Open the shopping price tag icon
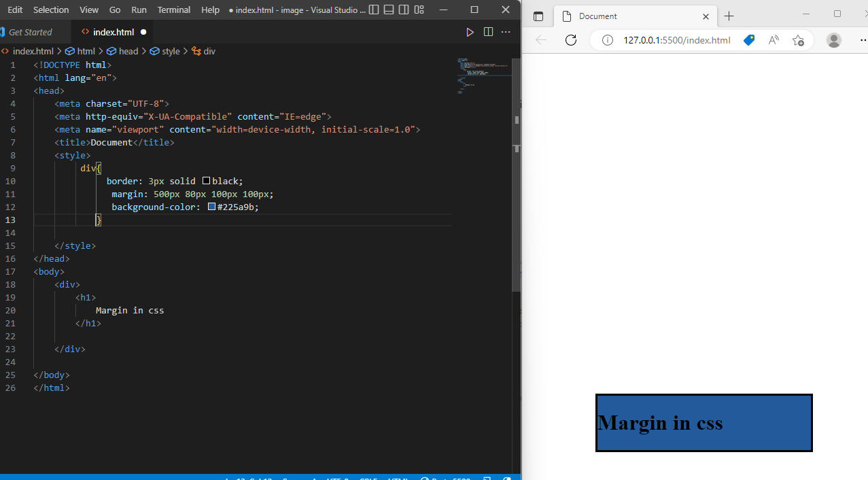Viewport: 868px width, 480px height. [749, 40]
